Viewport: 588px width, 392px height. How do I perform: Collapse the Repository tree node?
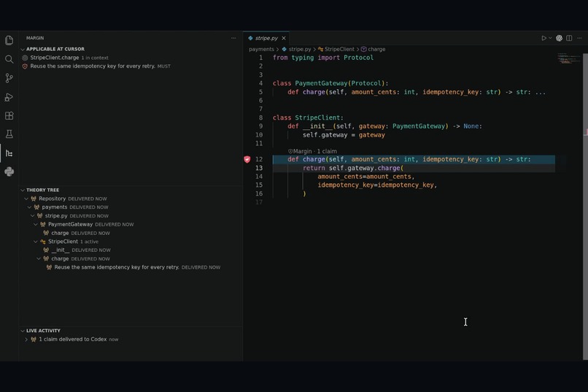coord(26,199)
